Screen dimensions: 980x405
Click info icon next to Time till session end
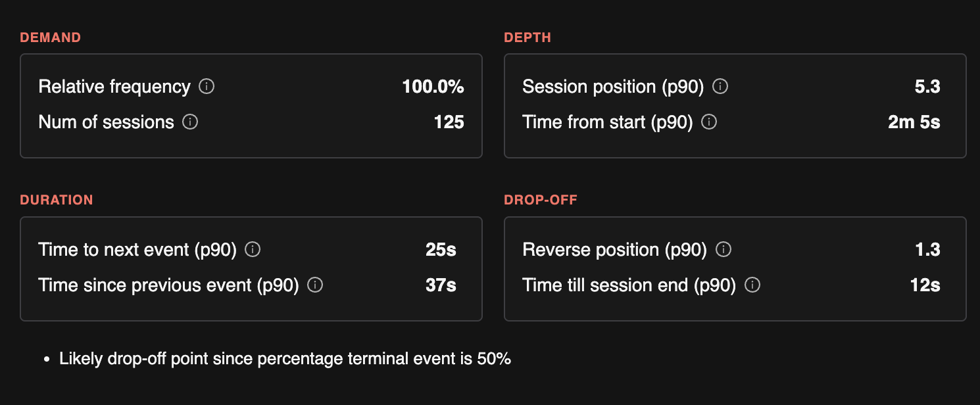[x=751, y=285]
